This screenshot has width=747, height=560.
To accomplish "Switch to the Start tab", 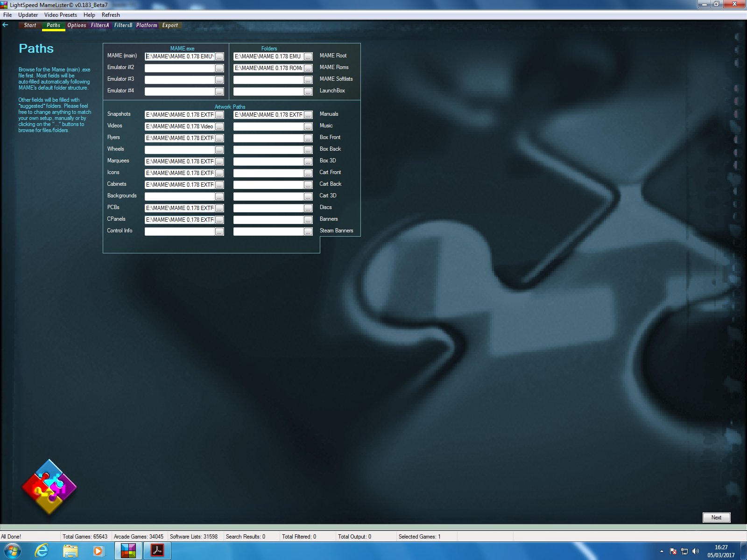I will point(30,25).
